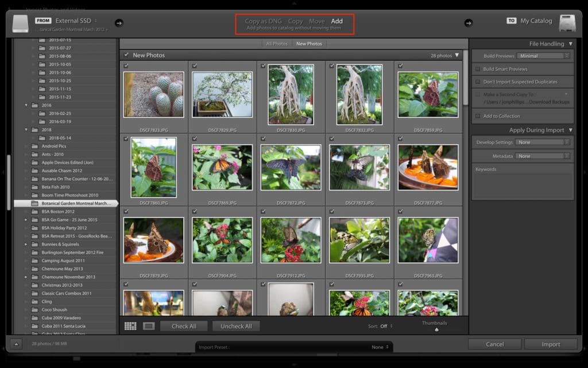
Task: Enable Don't Import Suspected Duplicates
Action: click(478, 82)
